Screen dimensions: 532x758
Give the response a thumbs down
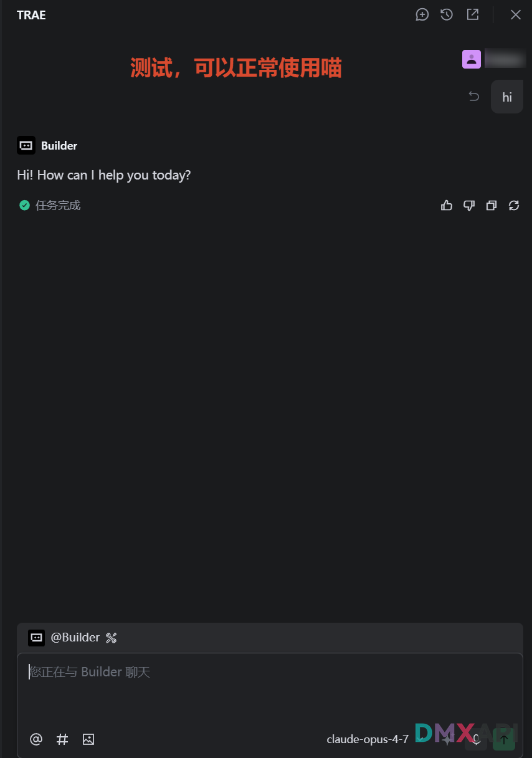pyautogui.click(x=469, y=205)
